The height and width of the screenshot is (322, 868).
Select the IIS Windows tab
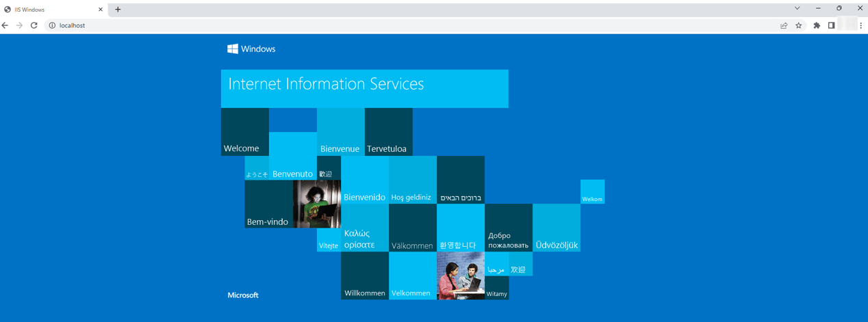point(53,10)
